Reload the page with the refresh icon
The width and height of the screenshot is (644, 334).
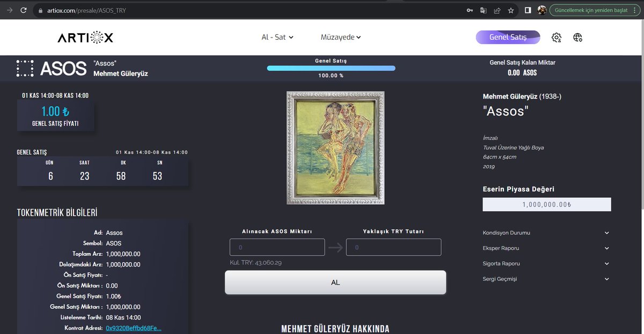click(x=24, y=10)
